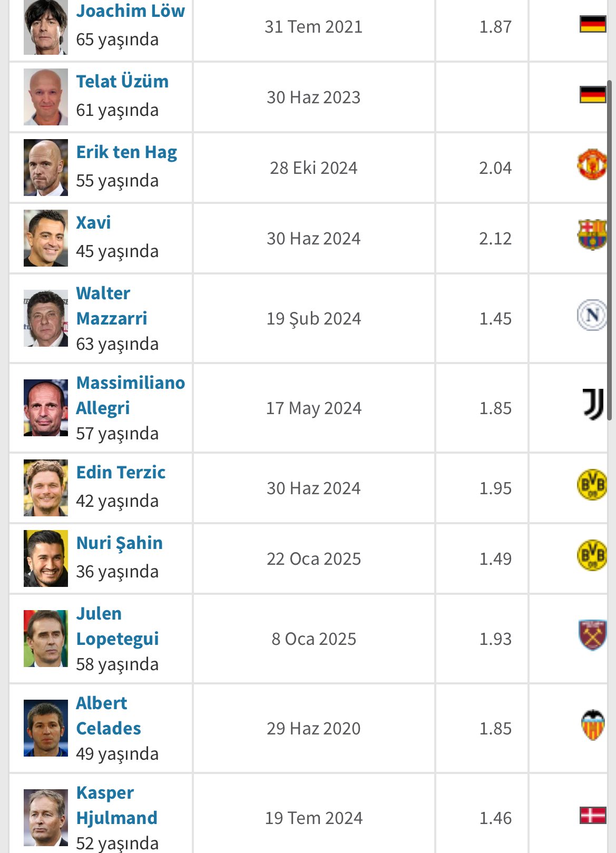View Albert Celades' portrait photo

pyautogui.click(x=46, y=728)
